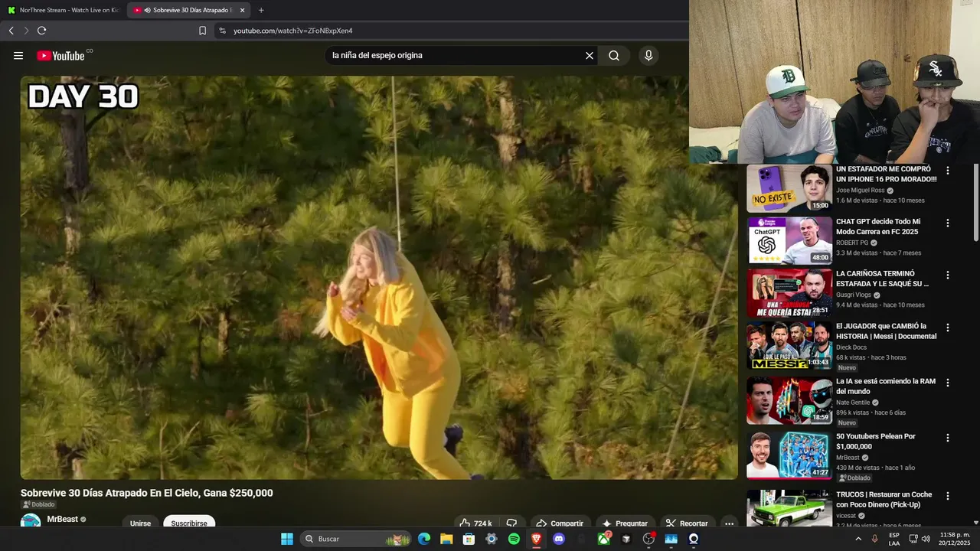The width and height of the screenshot is (980, 551).
Task: Reload the current page
Action: (41, 31)
